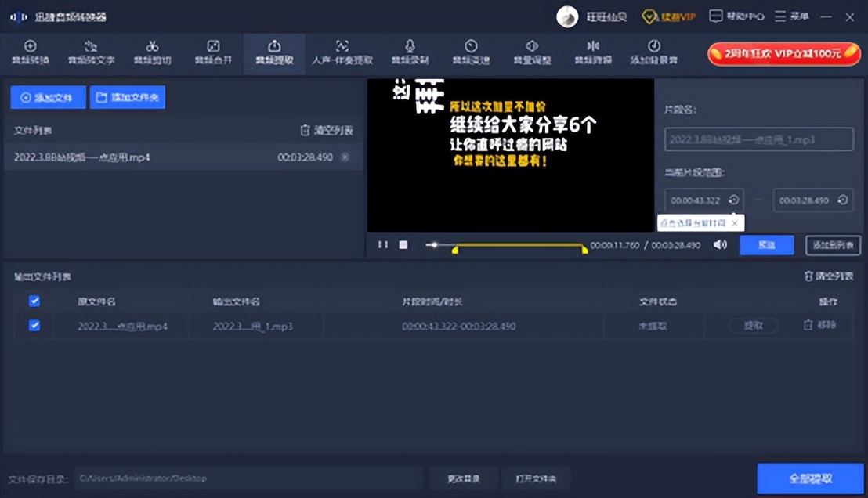
Task: Click the app logo icon in title bar
Action: click(19, 16)
